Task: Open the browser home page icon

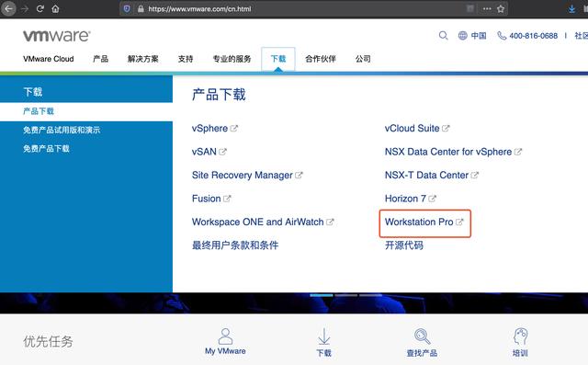Action: (x=55, y=8)
